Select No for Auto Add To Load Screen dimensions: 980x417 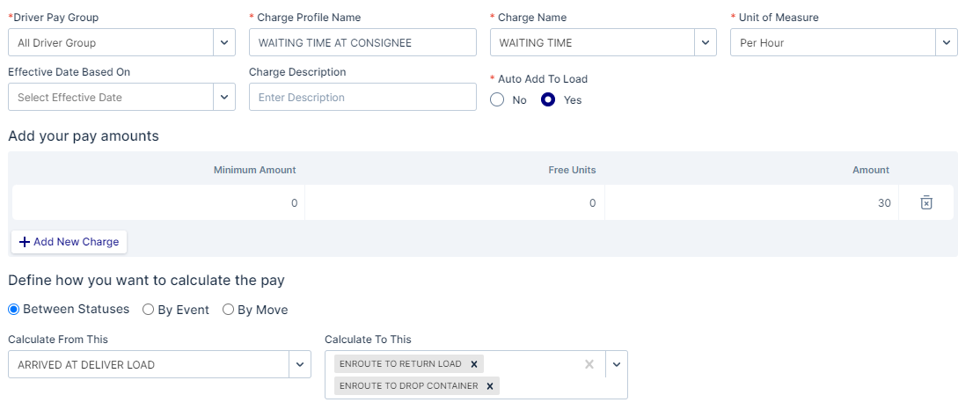(x=498, y=100)
